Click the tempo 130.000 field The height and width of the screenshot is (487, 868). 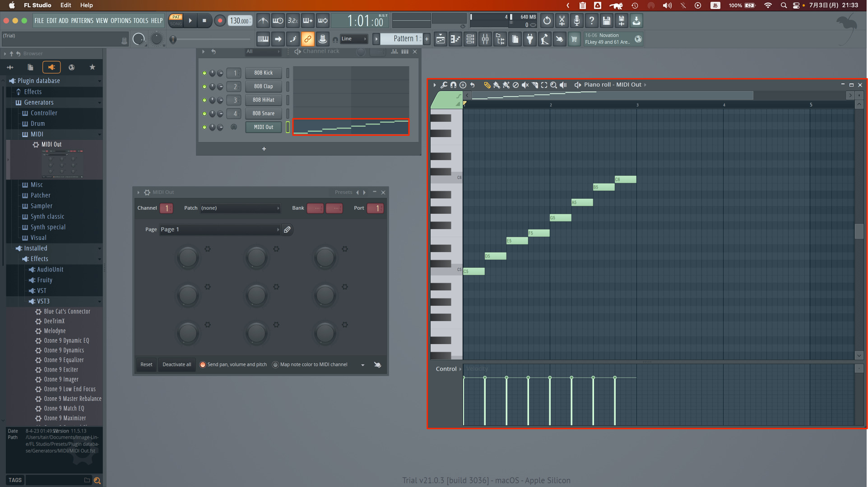tap(240, 21)
